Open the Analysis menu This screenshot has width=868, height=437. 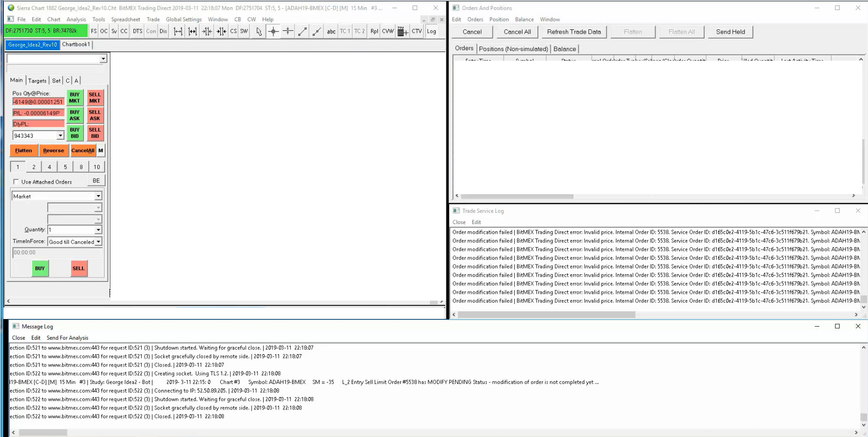76,19
